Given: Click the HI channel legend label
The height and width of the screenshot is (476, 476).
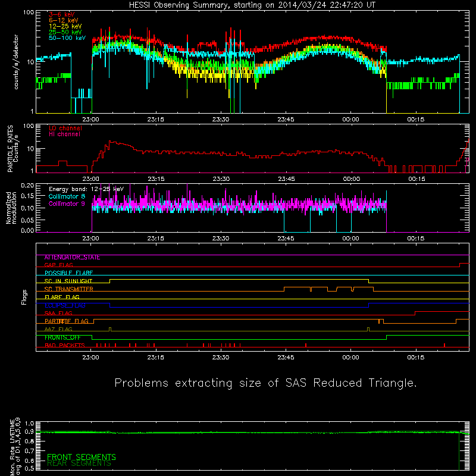Looking at the screenshot, I should pos(64,134).
